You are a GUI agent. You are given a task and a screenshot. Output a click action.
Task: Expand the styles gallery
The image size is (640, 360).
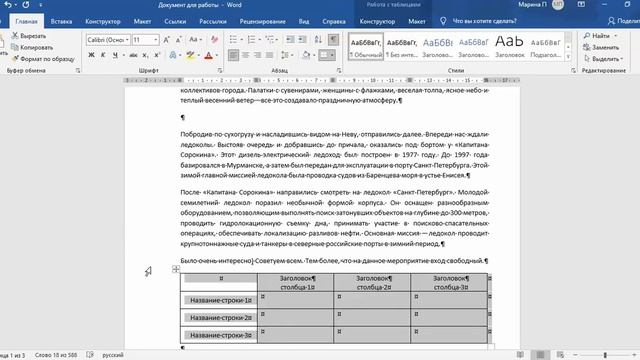pos(568,58)
